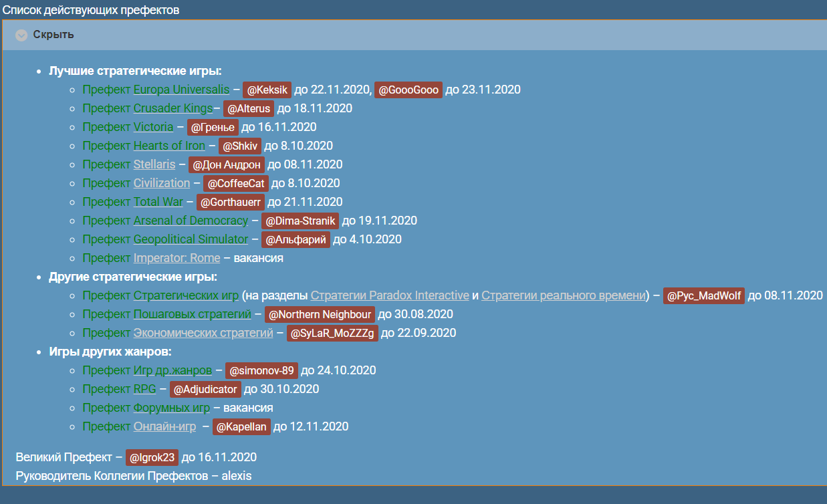This screenshot has width=827, height=504.
Task: Click the @Рус_MadWolf user mention
Action: click(704, 295)
